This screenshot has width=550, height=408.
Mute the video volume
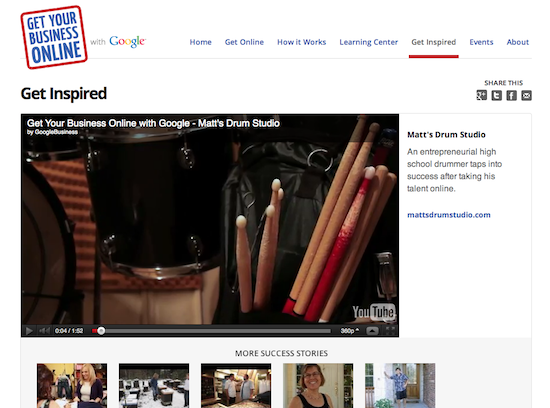coord(44,330)
